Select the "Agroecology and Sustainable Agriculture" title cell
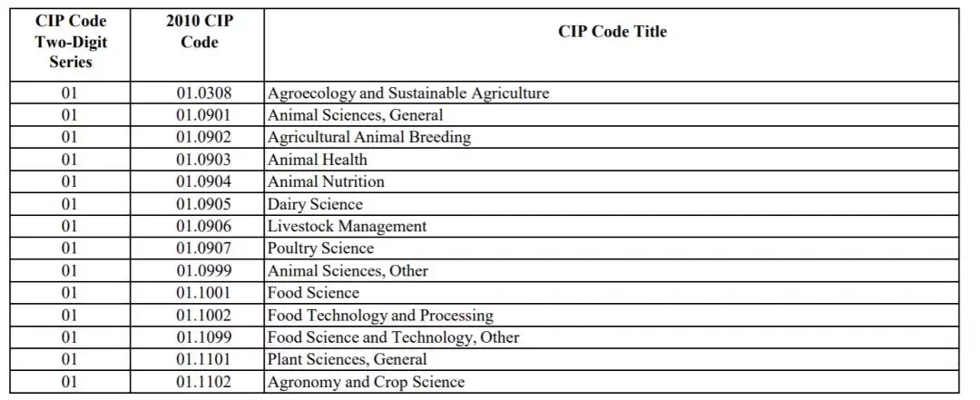The height and width of the screenshot is (400, 980). point(408,93)
